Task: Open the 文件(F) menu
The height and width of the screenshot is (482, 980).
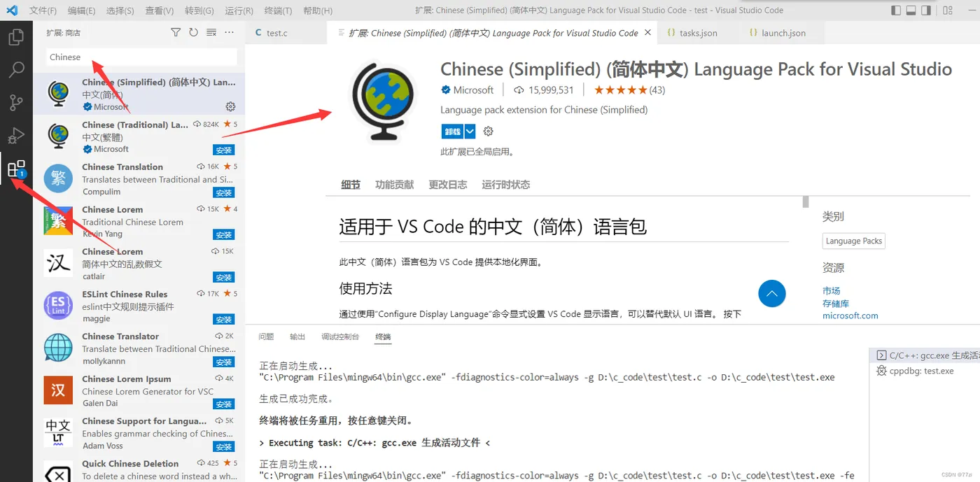Action: (43, 10)
